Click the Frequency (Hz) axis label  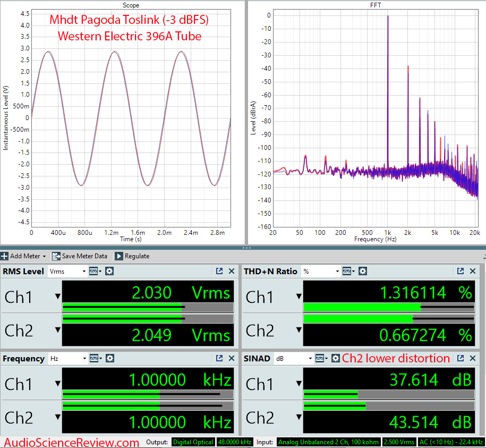pos(376,239)
